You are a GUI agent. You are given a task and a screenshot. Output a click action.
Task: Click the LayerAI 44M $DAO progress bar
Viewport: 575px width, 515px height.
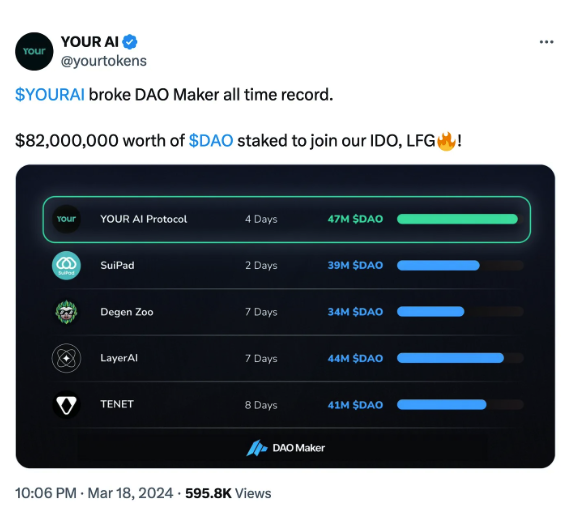click(x=460, y=358)
